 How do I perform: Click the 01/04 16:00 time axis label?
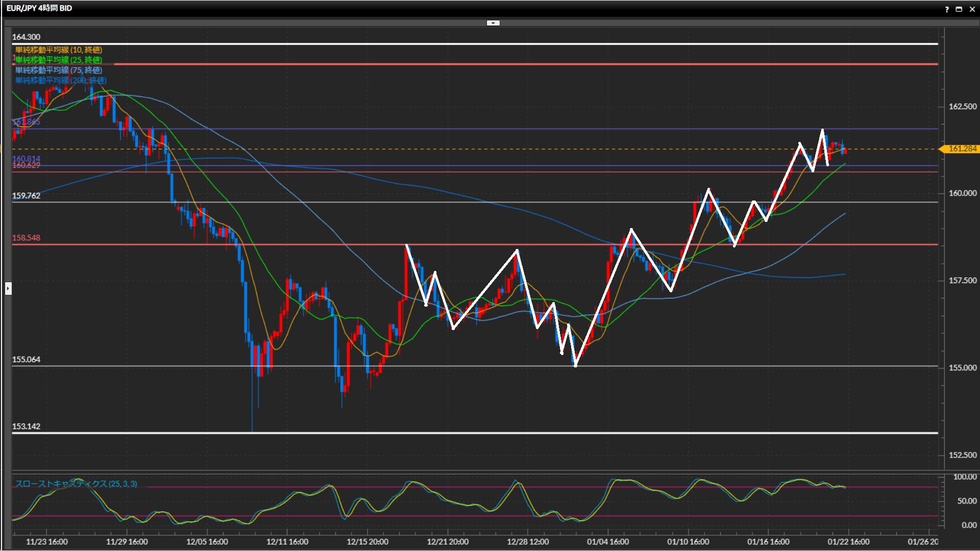[607, 541]
